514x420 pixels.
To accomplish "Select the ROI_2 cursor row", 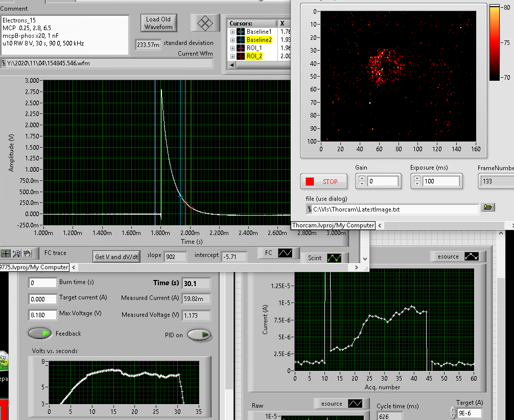I will point(254,56).
